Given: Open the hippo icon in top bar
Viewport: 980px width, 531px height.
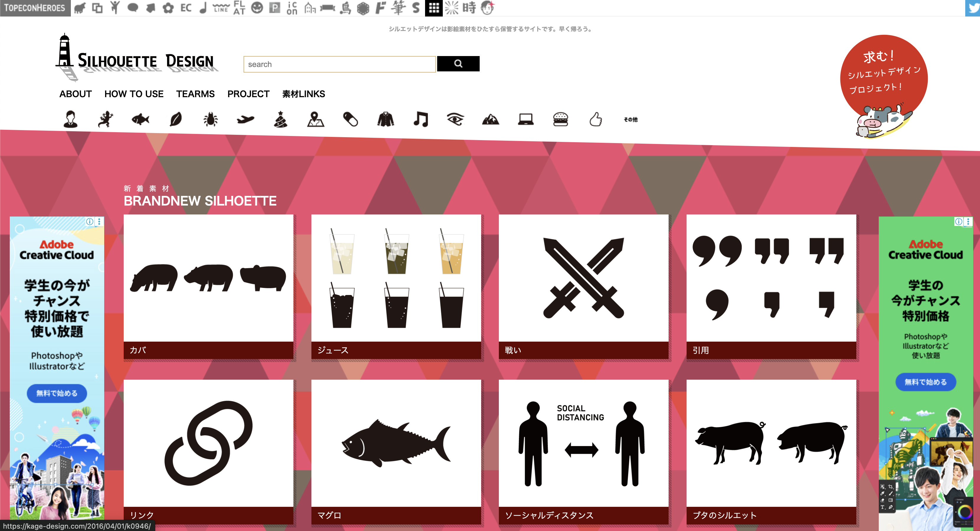Looking at the screenshot, I should 80,8.
